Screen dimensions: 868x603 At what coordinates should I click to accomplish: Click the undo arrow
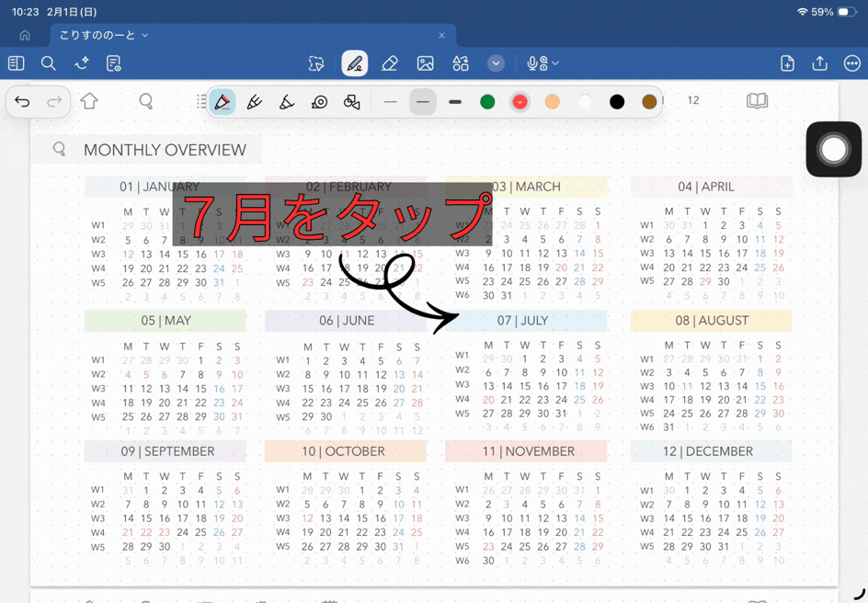pyautogui.click(x=23, y=102)
